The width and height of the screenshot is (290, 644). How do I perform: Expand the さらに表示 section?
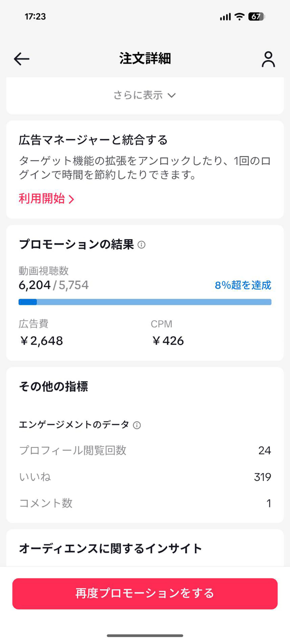pos(145,95)
